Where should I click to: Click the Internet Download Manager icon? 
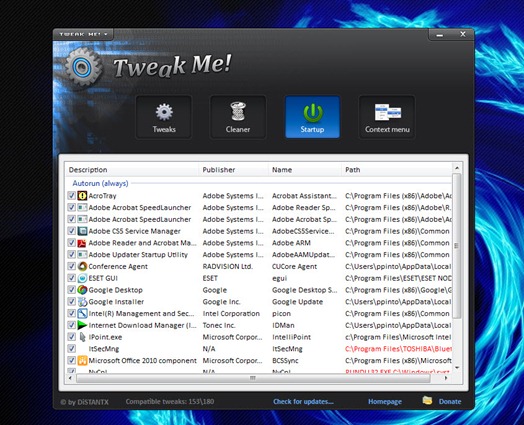tap(82, 325)
